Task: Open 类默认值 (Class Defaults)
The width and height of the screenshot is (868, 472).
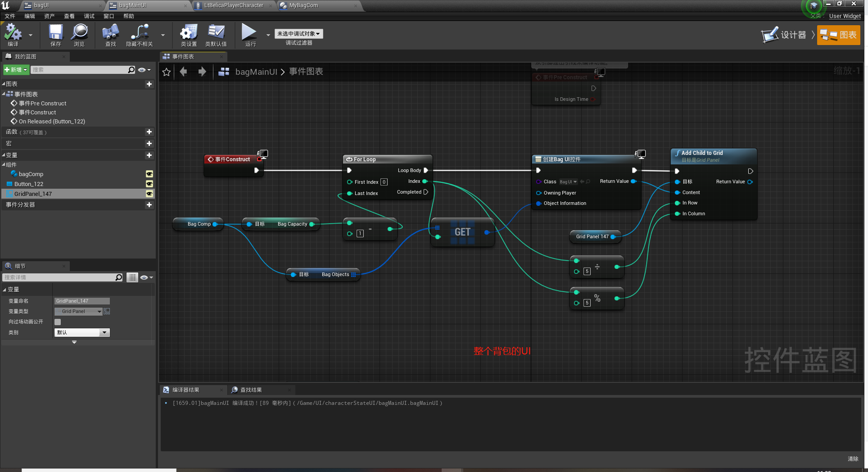Action: [216, 35]
